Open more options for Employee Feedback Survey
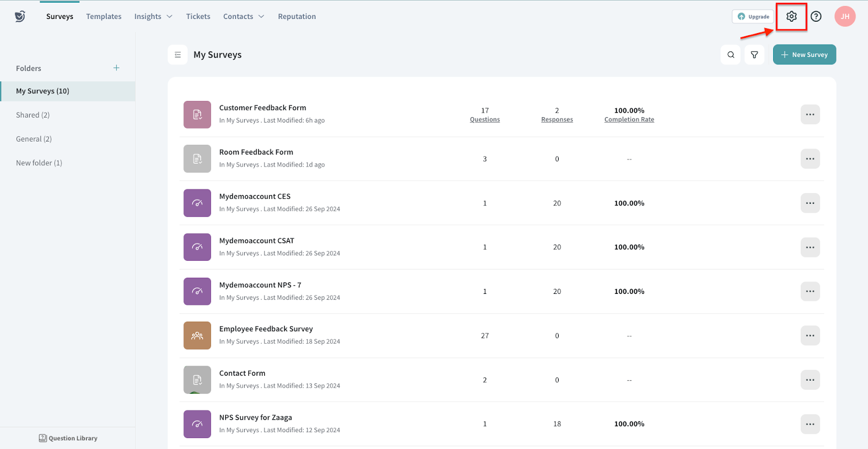This screenshot has width=868, height=449. [810, 336]
